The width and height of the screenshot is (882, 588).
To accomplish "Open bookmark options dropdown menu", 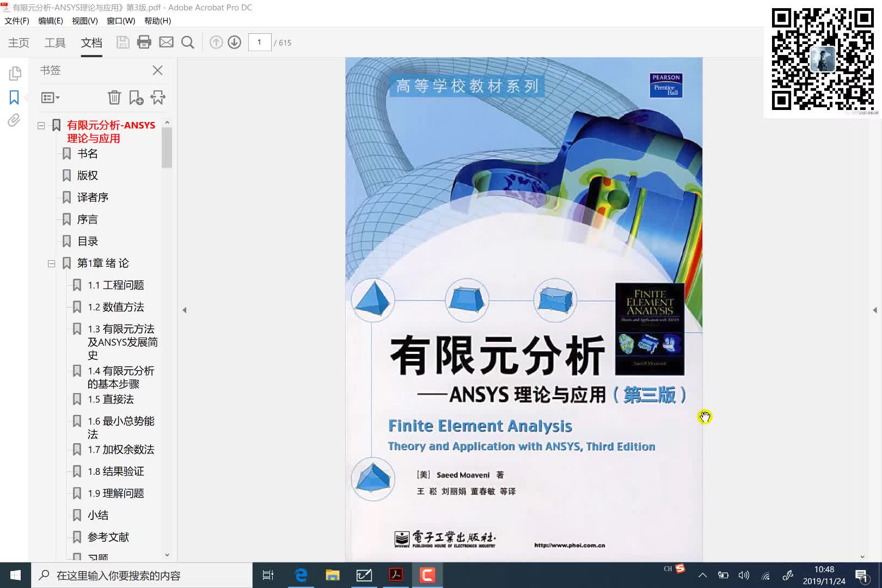I will [x=51, y=97].
